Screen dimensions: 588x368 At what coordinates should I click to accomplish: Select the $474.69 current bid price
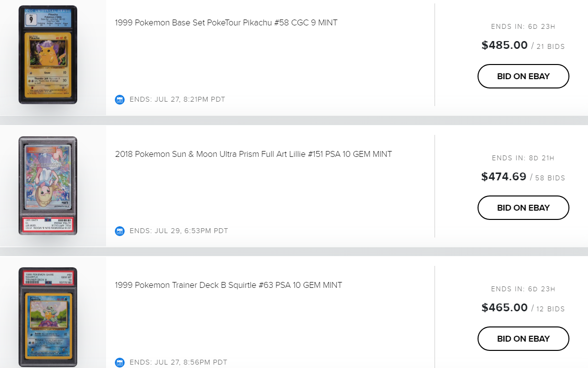[504, 177]
